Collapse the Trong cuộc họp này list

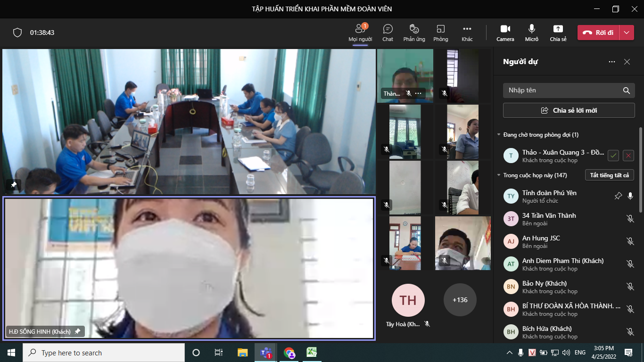click(x=499, y=175)
